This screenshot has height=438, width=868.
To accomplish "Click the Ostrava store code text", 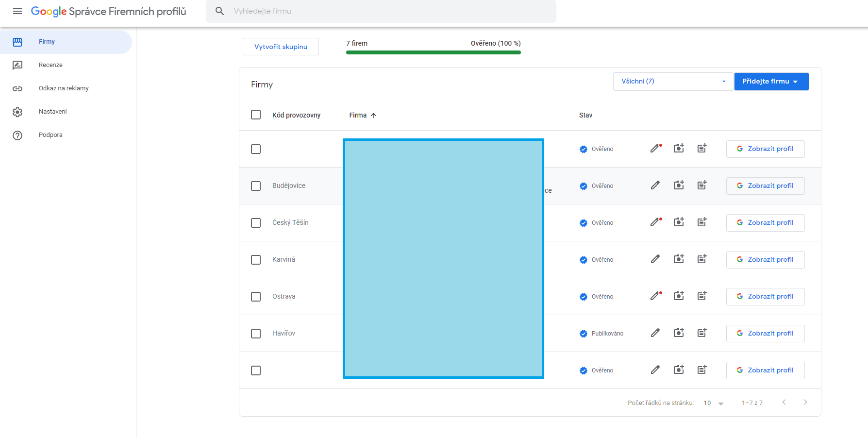I will pos(284,296).
